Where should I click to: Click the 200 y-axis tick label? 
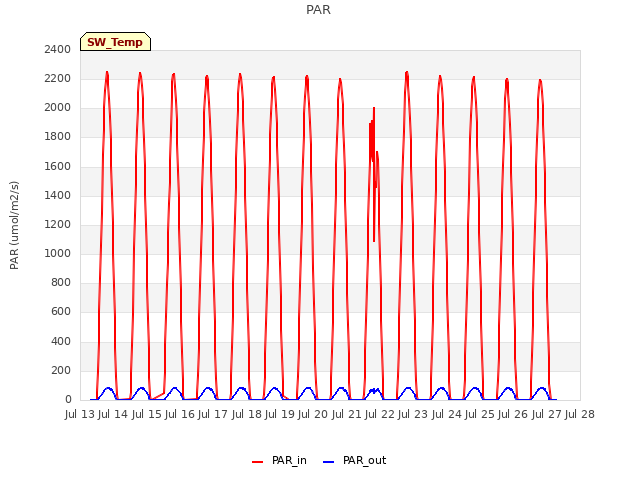click(61, 370)
